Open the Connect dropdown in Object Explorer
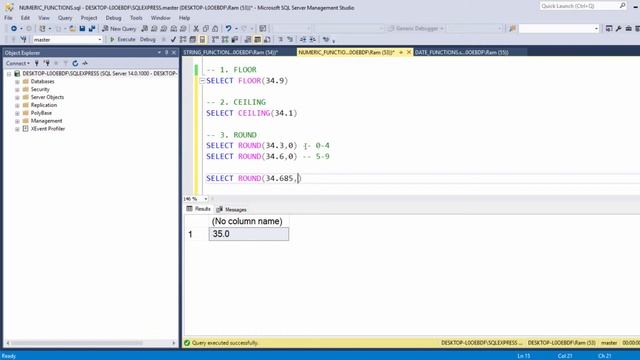640x360 pixels. (x=18, y=63)
